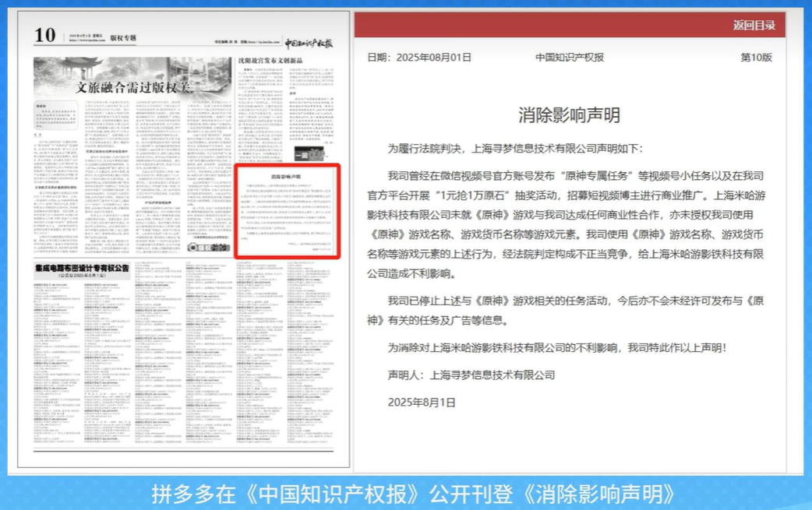Click the 文旅融合需过版权关 headline on newspaper
Image resolution: width=812 pixels, height=510 pixels.
(133, 87)
